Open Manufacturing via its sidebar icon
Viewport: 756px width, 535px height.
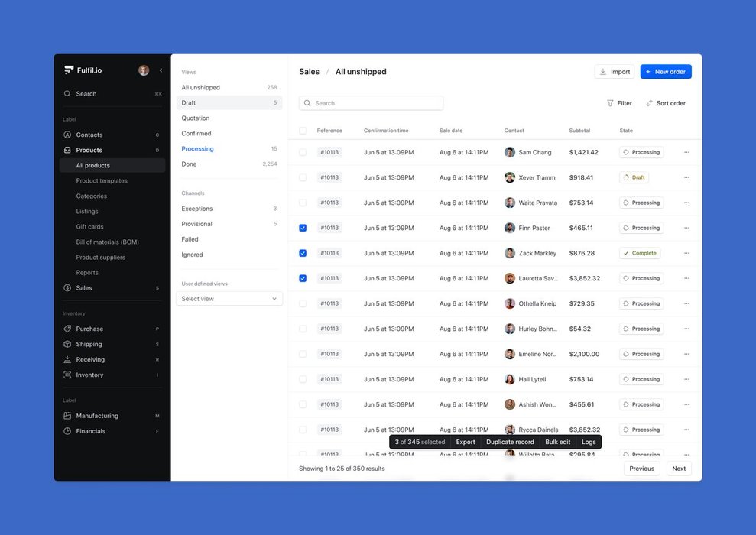pyautogui.click(x=67, y=416)
